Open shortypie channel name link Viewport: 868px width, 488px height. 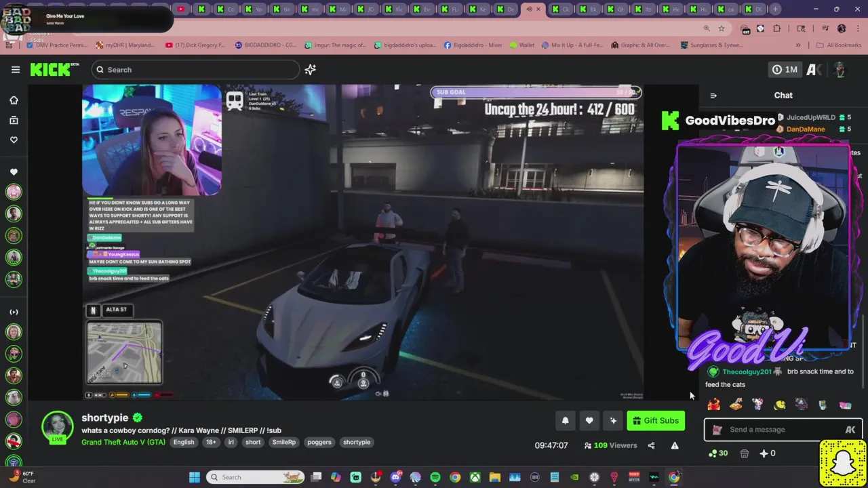[x=104, y=418]
